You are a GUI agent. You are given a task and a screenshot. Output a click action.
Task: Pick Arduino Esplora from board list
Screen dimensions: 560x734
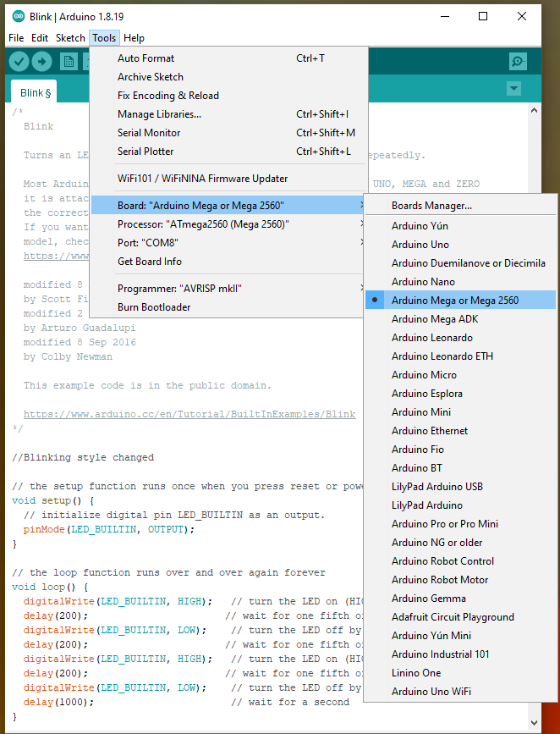point(460,394)
